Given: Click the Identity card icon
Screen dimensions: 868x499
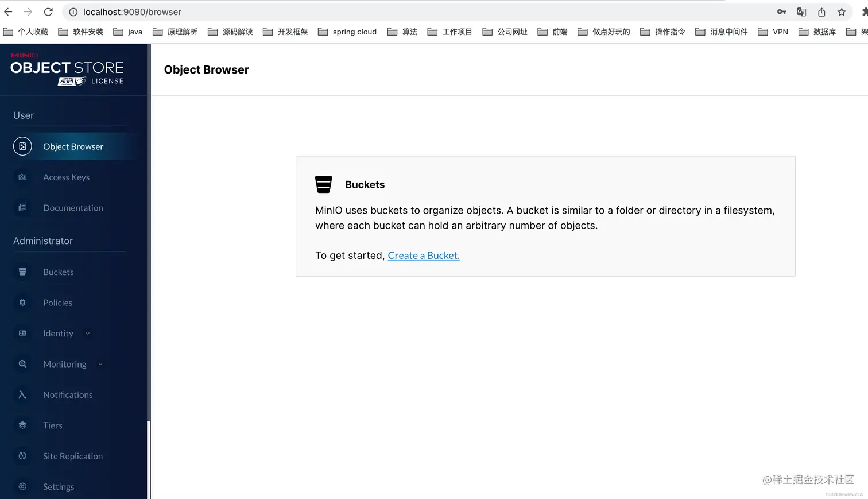Looking at the screenshot, I should pyautogui.click(x=22, y=334).
